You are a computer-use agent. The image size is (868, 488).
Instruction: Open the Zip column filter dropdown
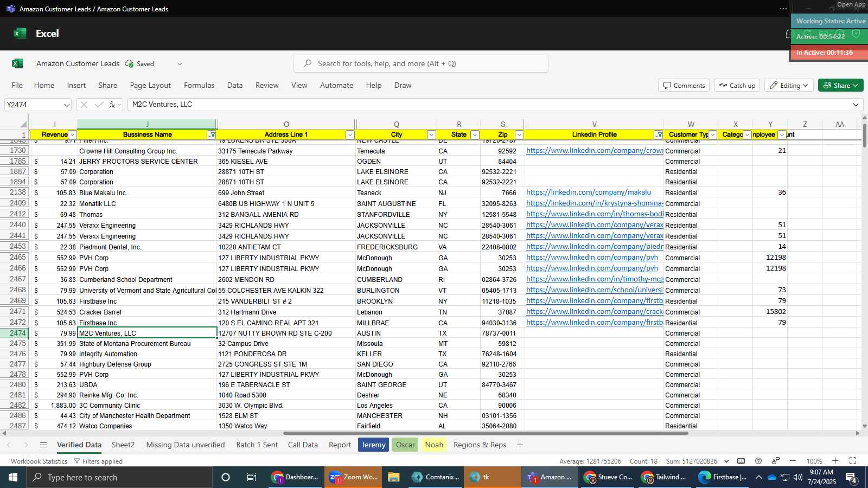(519, 135)
